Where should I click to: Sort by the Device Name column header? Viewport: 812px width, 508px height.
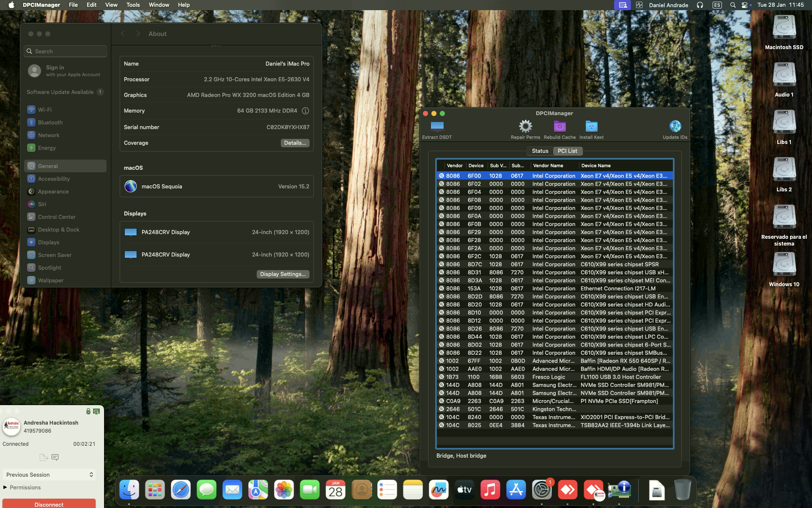(625, 166)
